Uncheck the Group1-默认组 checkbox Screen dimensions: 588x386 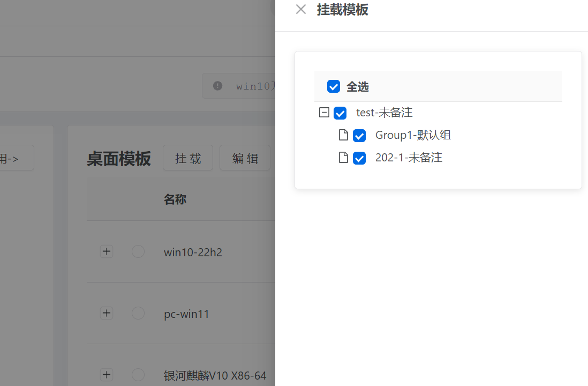(x=359, y=136)
